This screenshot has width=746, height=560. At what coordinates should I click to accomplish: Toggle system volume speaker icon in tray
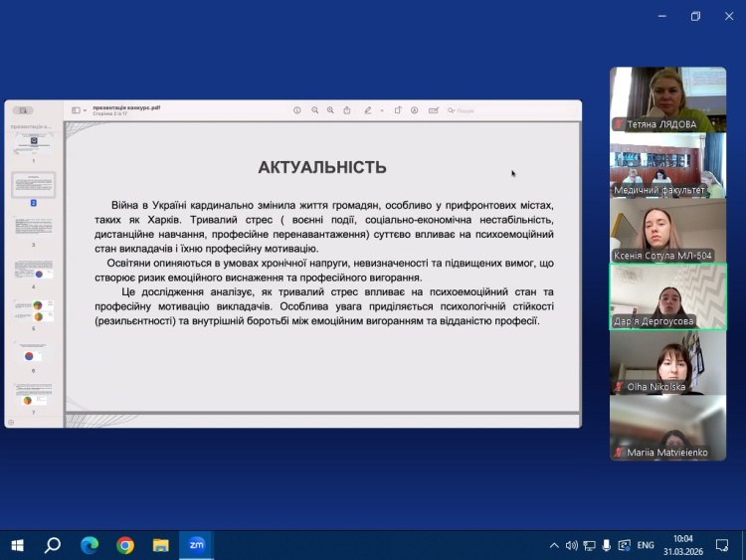[x=572, y=545]
